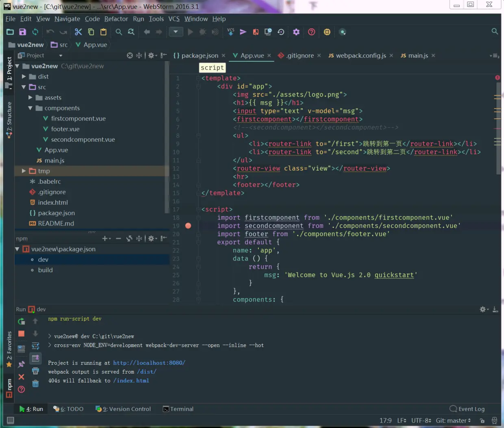Screen dimensions: 504x428
Task: Click the Rerun dev icon in Run panel
Action: coord(22,322)
